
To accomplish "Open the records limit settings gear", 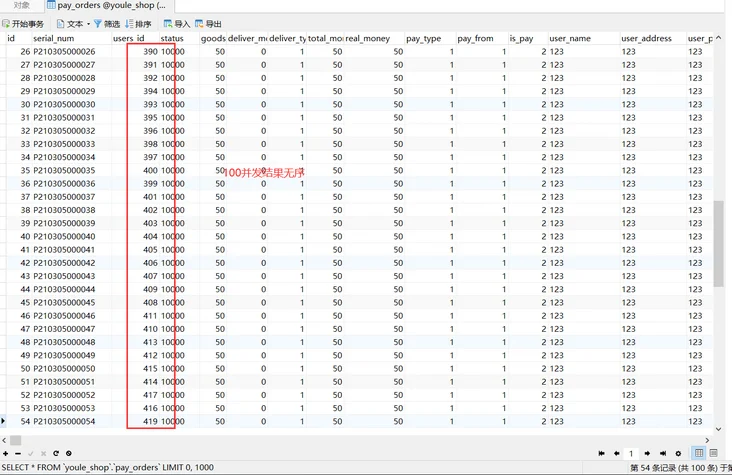I will [x=678, y=454].
